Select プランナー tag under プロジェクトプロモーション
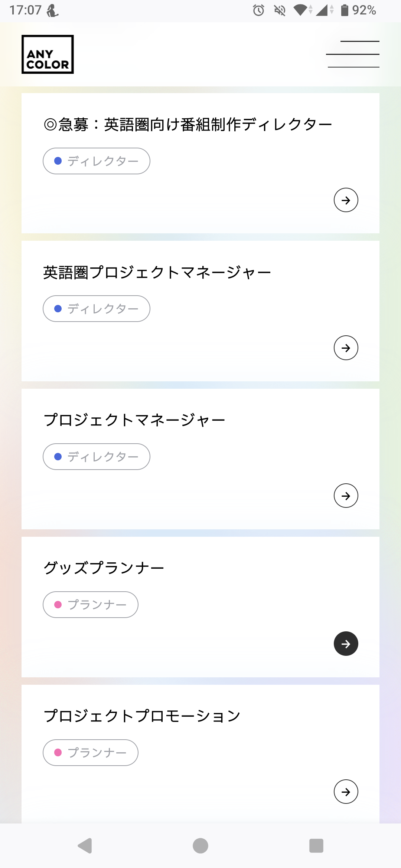Image resolution: width=401 pixels, height=868 pixels. [91, 753]
